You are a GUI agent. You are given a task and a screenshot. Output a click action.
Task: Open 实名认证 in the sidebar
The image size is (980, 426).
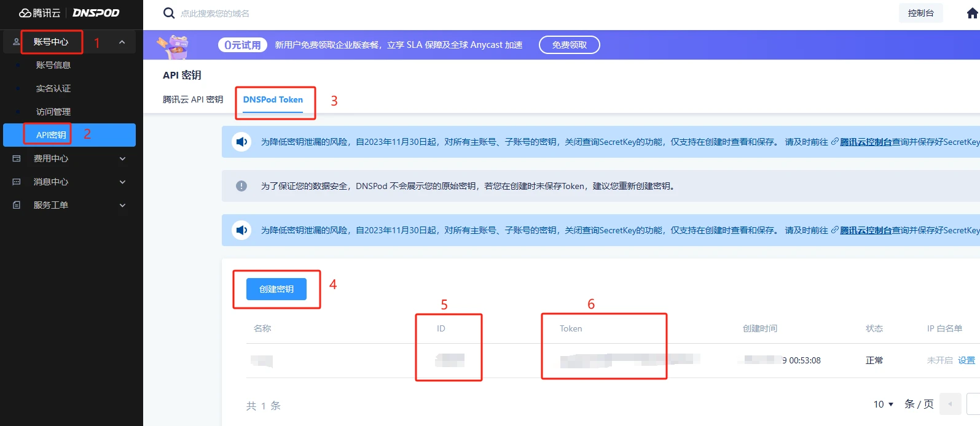[x=53, y=88]
